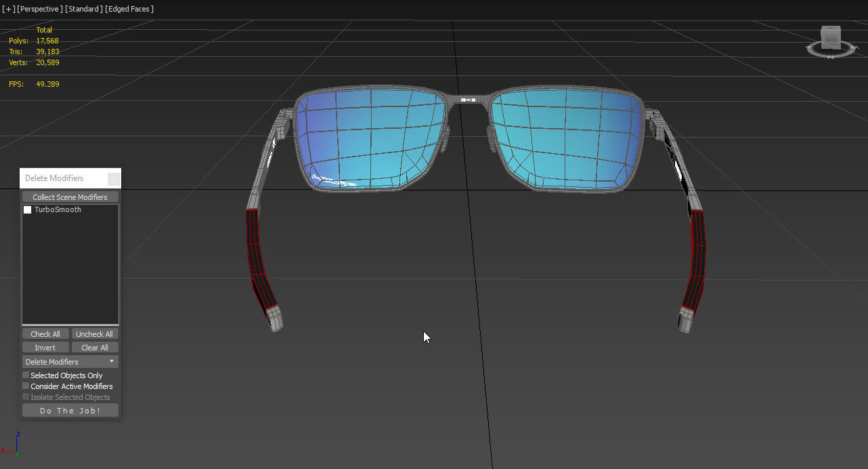Enable Selected Objects Only option
The height and width of the screenshot is (469, 868).
pos(26,375)
